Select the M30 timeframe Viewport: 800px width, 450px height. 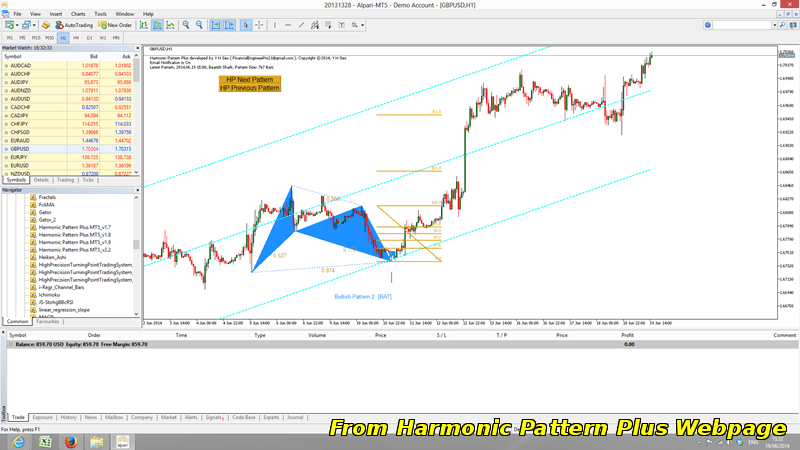pyautogui.click(x=49, y=38)
